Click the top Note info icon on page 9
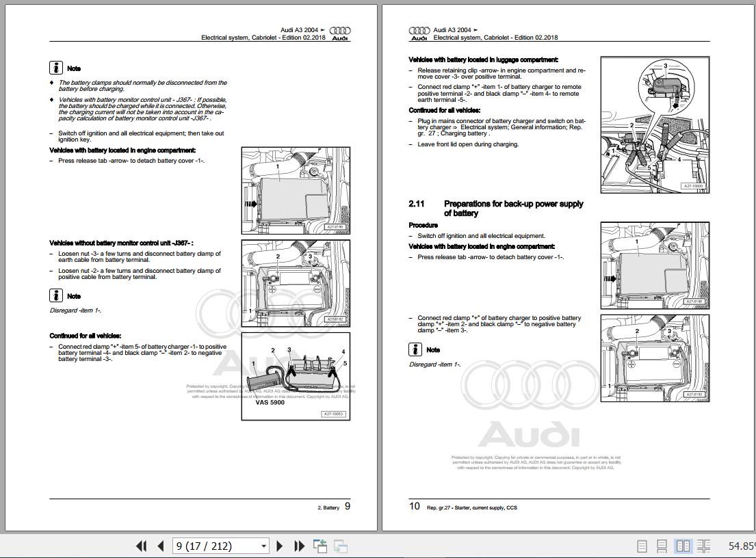The height and width of the screenshot is (558, 756). tap(56, 68)
